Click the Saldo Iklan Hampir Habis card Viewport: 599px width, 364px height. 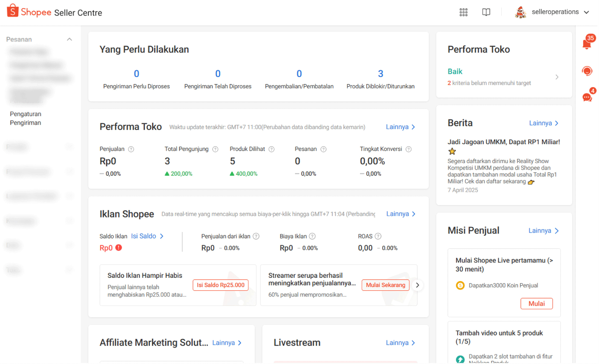178,285
